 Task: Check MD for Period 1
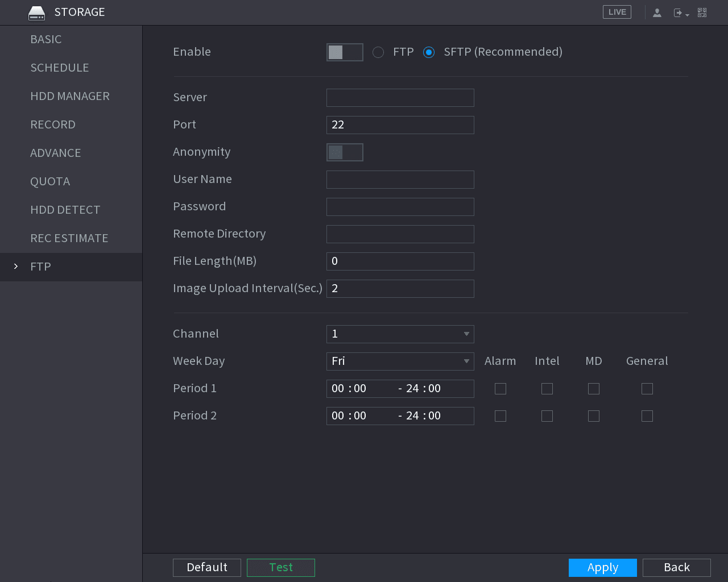point(594,389)
